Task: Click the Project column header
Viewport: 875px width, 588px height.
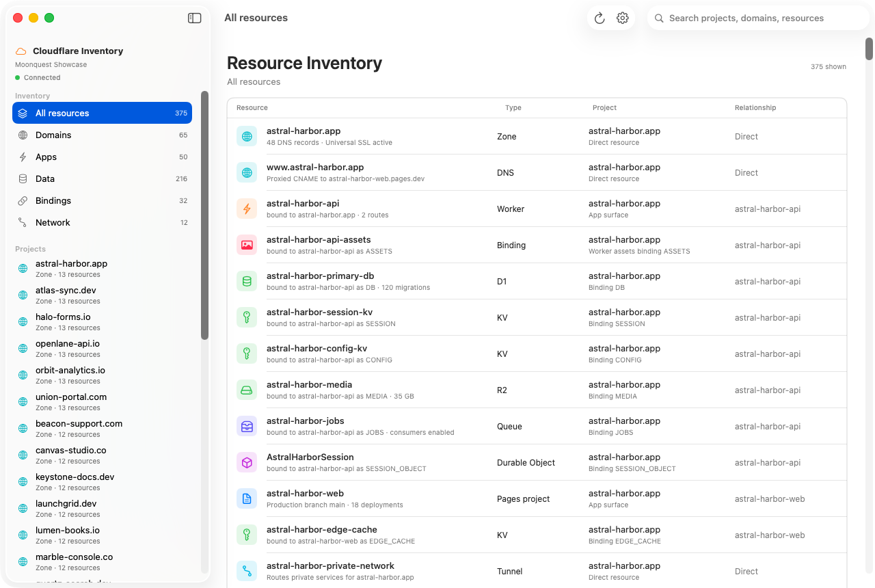Action: coord(604,107)
